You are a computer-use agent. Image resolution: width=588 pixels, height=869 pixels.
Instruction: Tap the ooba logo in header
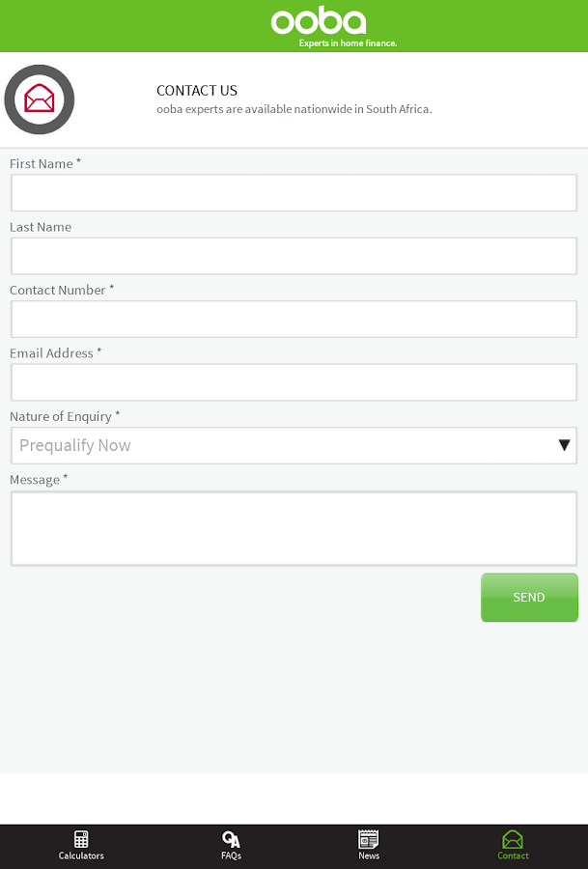point(319,20)
